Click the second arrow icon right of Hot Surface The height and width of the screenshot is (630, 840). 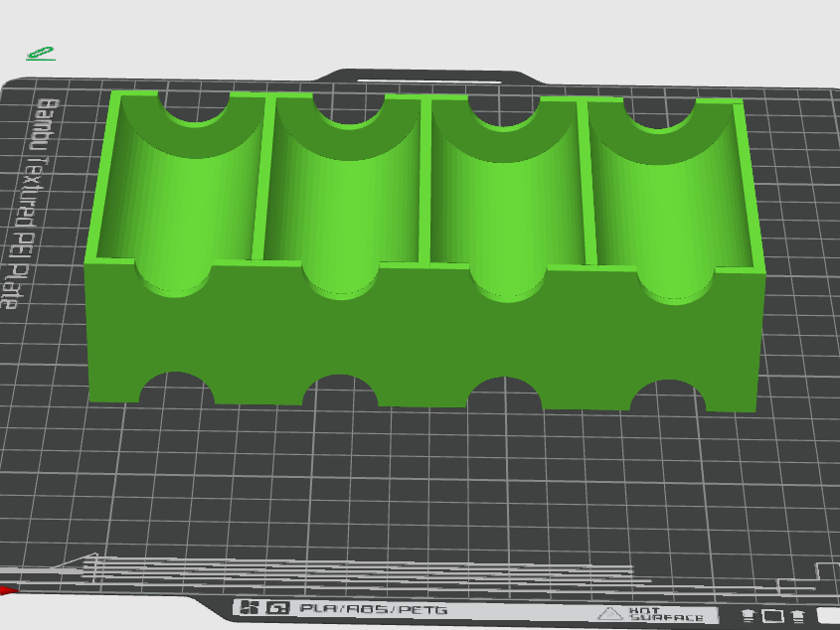click(x=798, y=617)
